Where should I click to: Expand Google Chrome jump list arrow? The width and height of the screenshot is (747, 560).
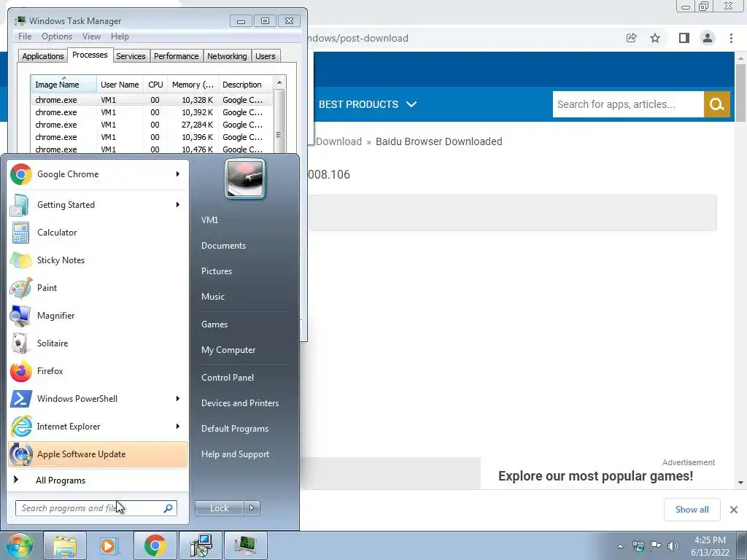click(178, 174)
